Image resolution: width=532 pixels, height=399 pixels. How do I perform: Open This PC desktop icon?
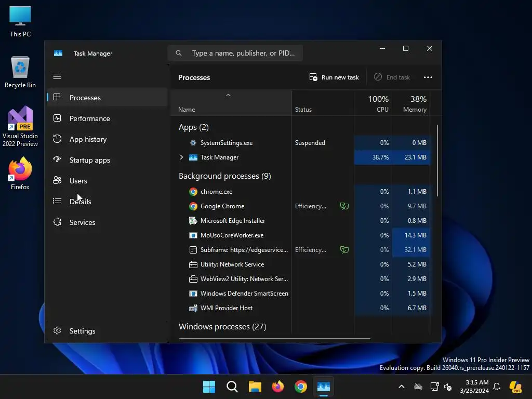[20, 22]
